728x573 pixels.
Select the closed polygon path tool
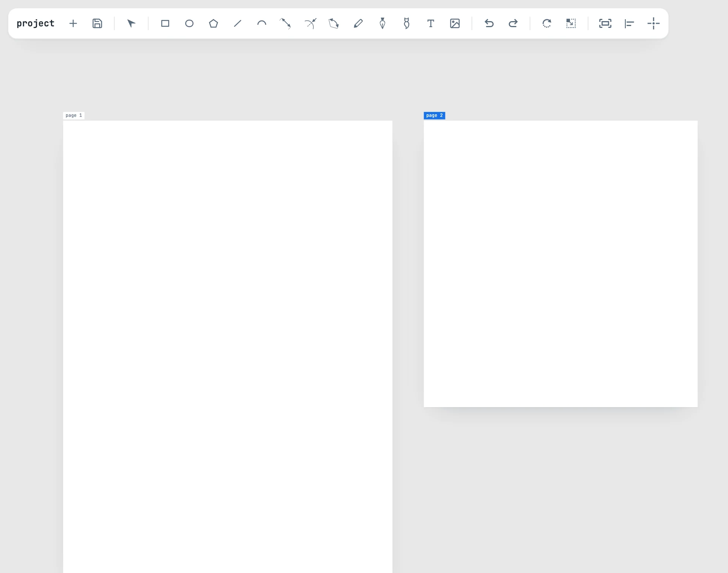pos(334,23)
